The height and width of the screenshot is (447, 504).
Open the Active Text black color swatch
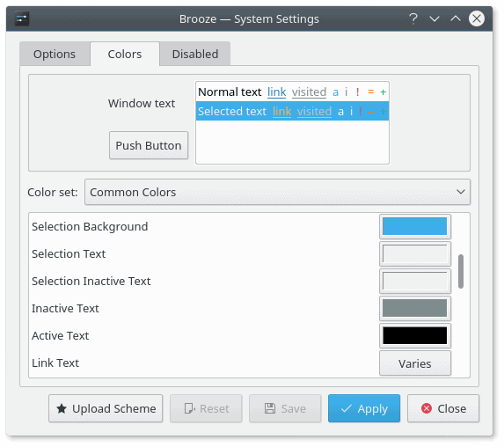coord(415,336)
